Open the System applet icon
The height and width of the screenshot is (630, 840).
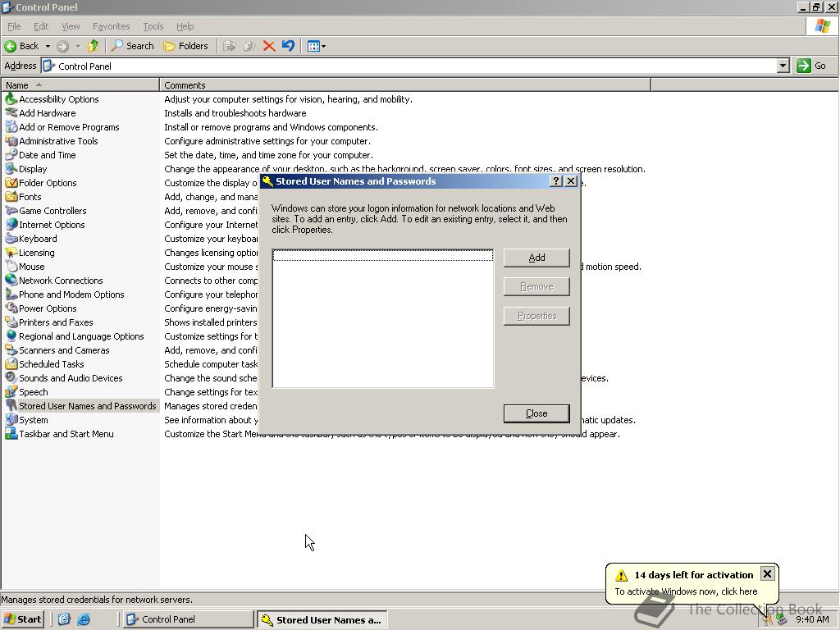click(11, 419)
